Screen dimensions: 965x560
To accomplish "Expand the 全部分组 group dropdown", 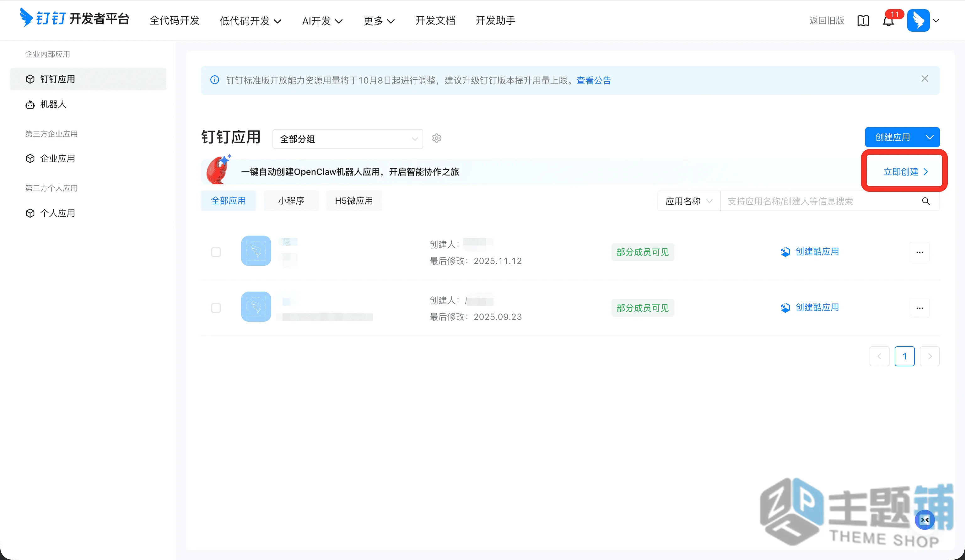I will 348,139.
